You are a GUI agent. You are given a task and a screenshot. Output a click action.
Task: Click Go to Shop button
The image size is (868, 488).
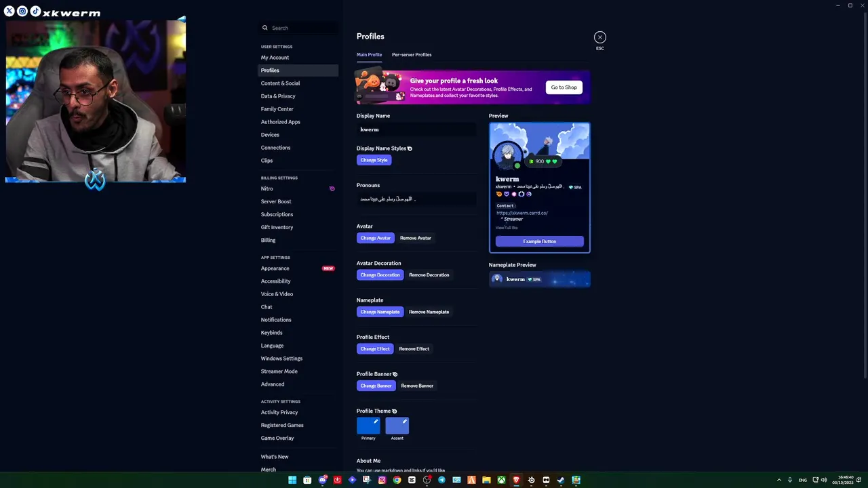(564, 87)
